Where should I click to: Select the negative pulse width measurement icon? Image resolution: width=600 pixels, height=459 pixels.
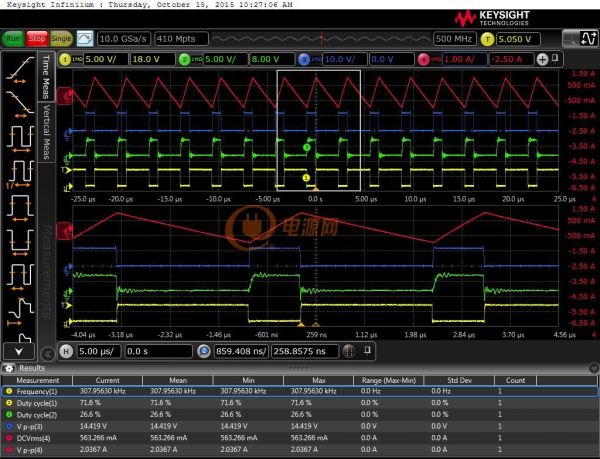coord(20,243)
